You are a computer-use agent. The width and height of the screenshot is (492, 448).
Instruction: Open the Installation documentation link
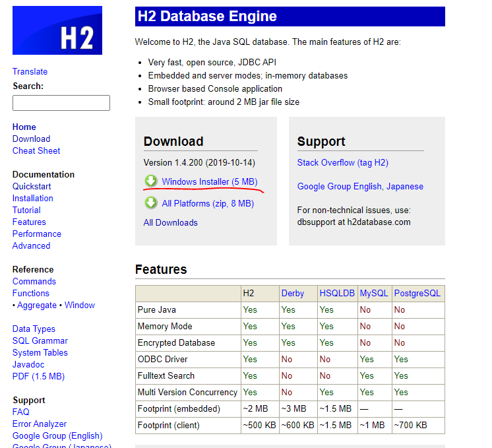coord(32,199)
